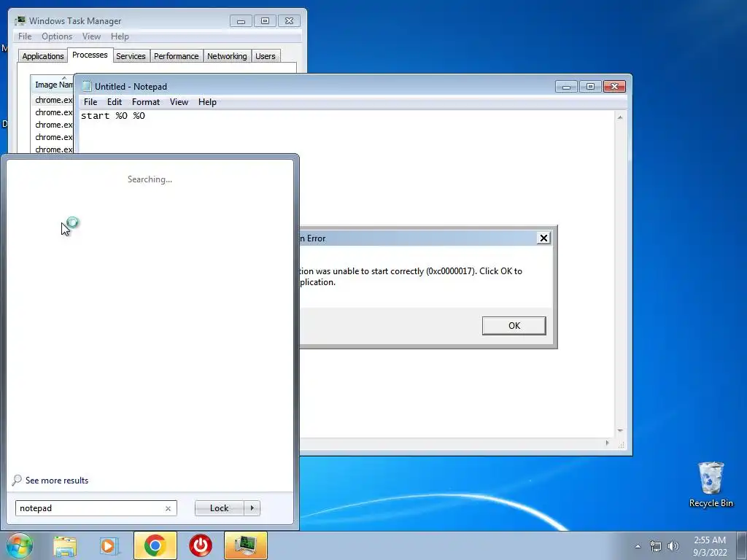Image resolution: width=747 pixels, height=560 pixels.
Task: Click Notepad vertical scrollbar down arrow
Action: [x=620, y=430]
